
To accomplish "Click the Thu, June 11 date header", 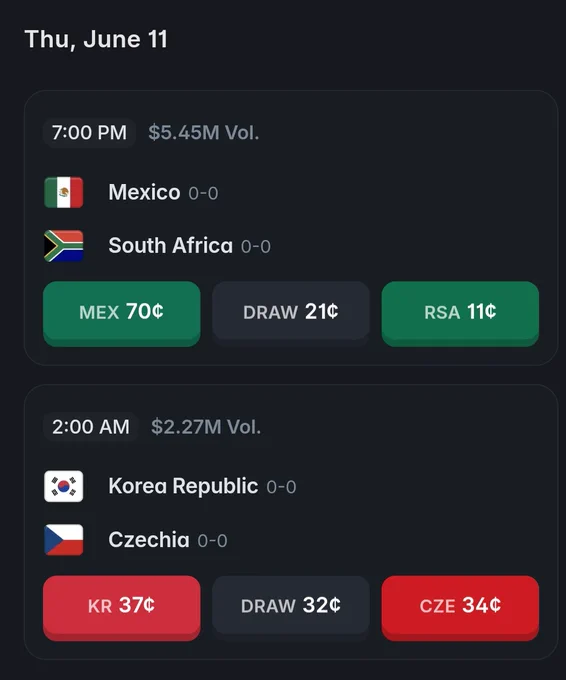I will [x=96, y=39].
